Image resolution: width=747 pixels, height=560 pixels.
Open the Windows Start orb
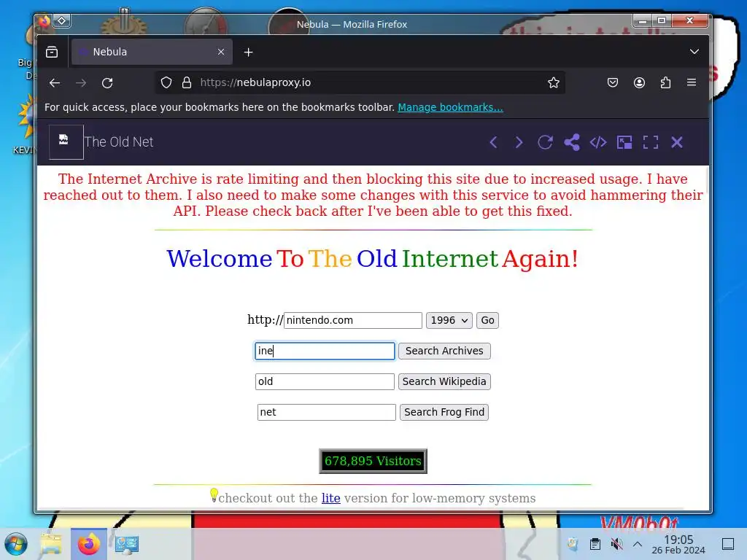(x=16, y=544)
